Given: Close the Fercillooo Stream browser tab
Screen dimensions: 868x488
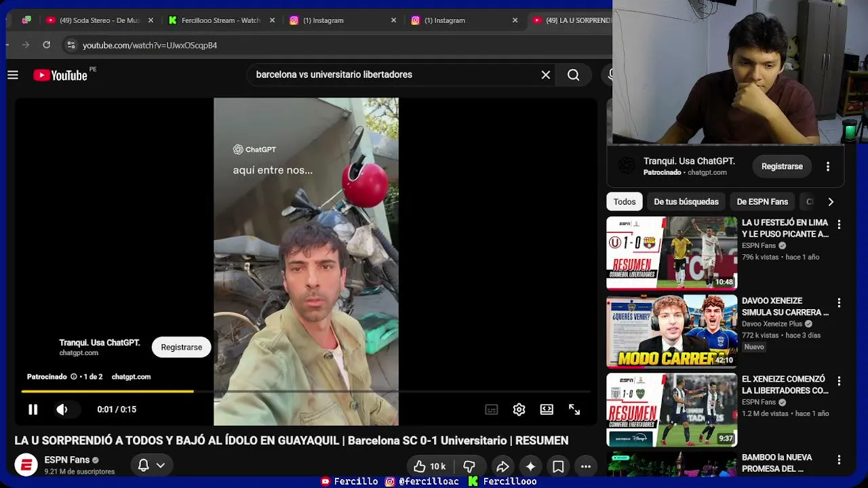Looking at the screenshot, I should click(x=272, y=20).
